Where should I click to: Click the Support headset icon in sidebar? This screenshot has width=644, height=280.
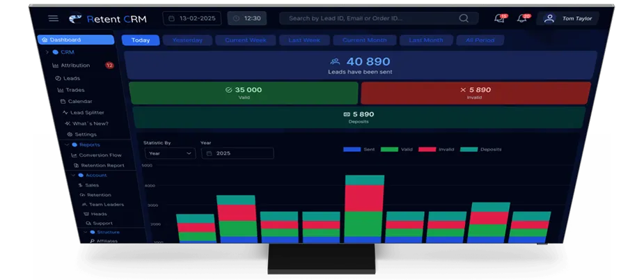88,224
